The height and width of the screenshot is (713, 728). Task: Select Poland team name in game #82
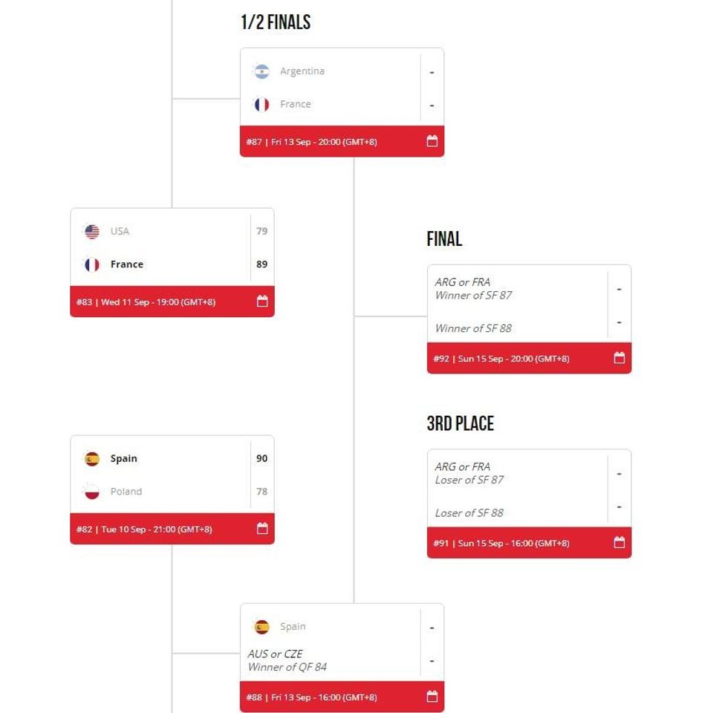[126, 492]
